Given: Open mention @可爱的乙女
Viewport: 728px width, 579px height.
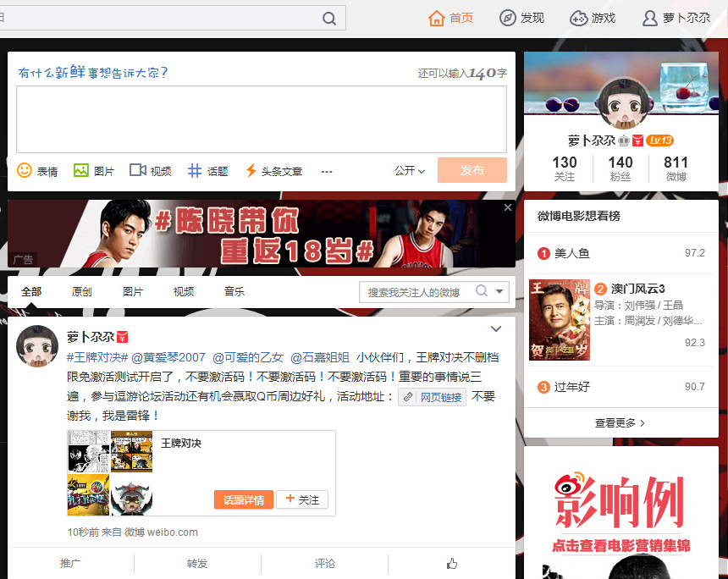Looking at the screenshot, I should [248, 357].
